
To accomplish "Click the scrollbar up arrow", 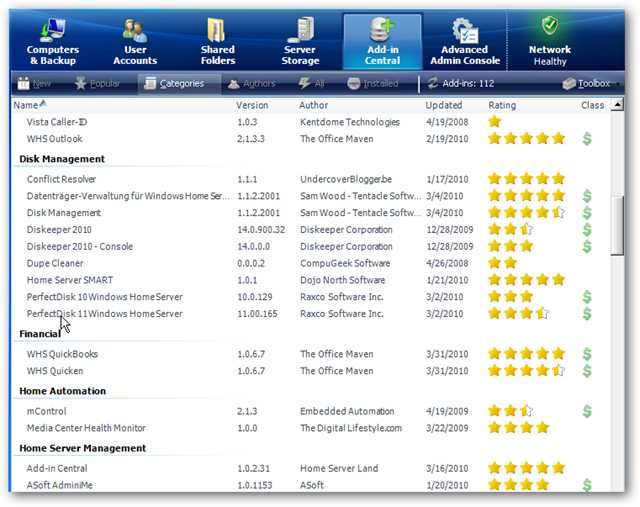I will coord(617,105).
